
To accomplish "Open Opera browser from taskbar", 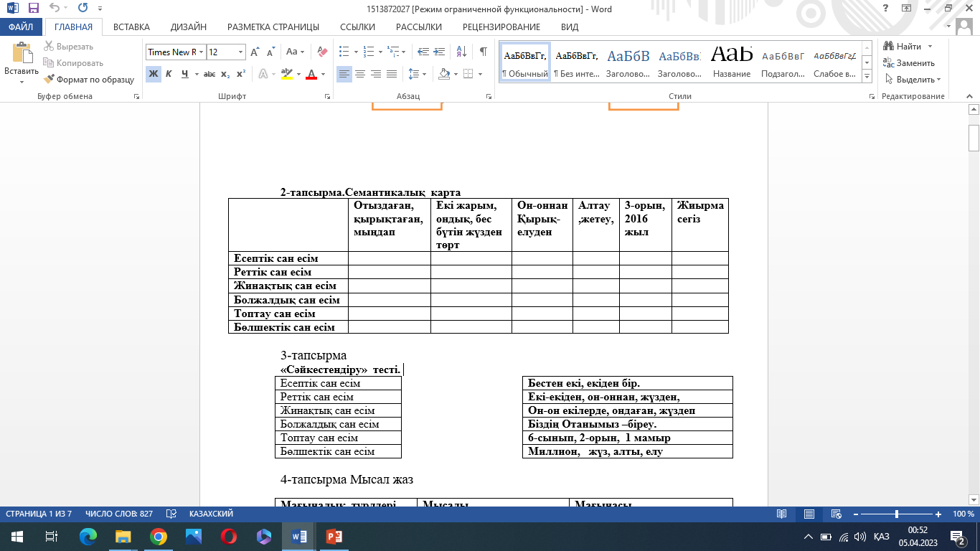I will tap(229, 536).
